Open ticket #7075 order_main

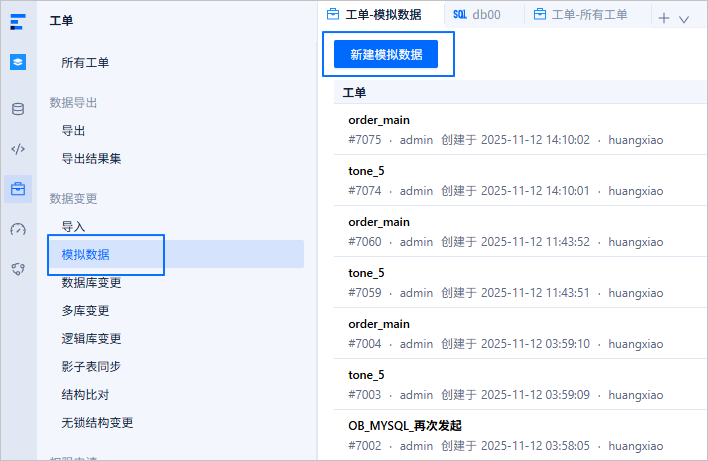coord(520,130)
